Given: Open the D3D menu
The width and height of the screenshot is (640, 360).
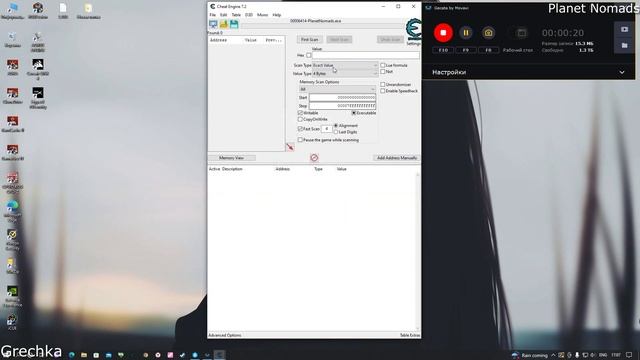Looking at the screenshot, I should (x=249, y=15).
